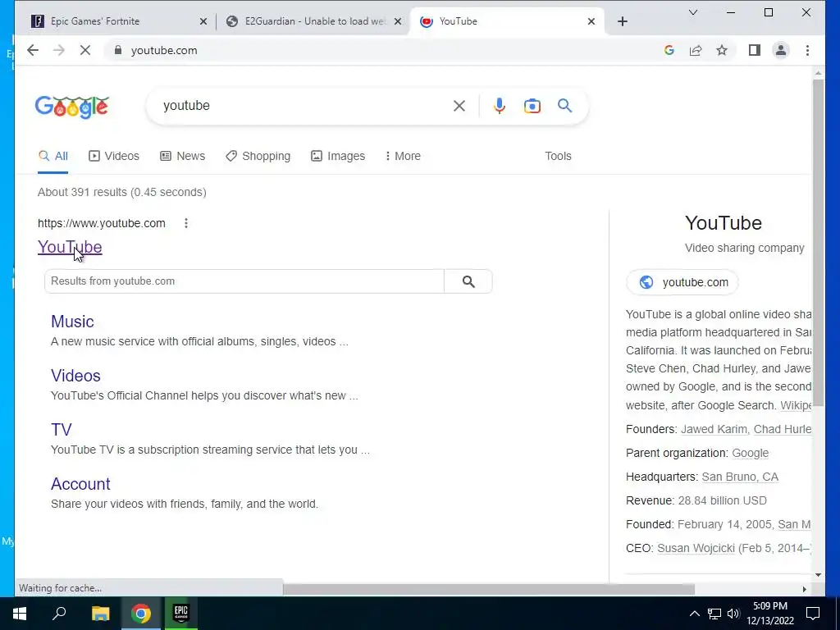Switch to the Images results tab
840x630 pixels.
[338, 156]
